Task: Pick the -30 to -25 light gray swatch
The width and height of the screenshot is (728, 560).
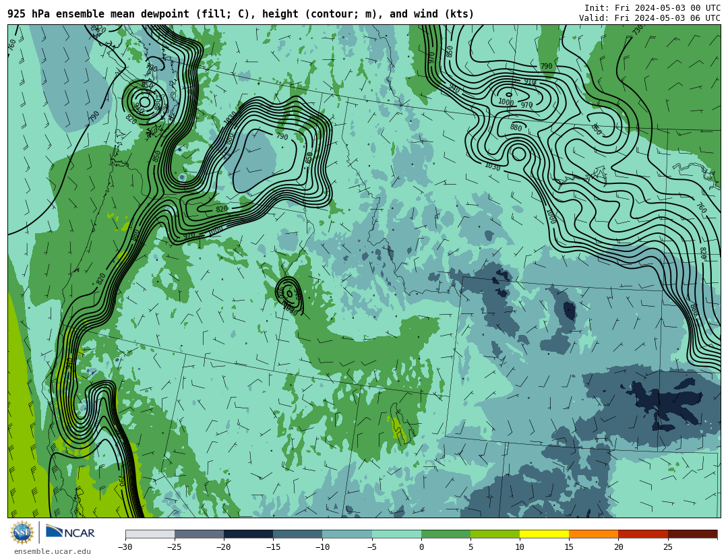Action: [x=150, y=534]
